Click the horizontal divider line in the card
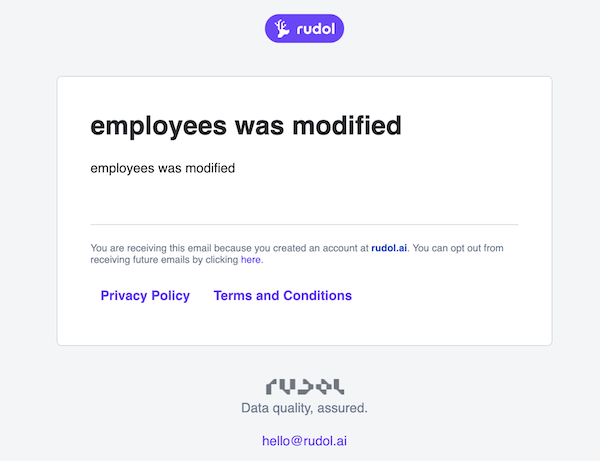This screenshot has width=600, height=464. coord(304,225)
